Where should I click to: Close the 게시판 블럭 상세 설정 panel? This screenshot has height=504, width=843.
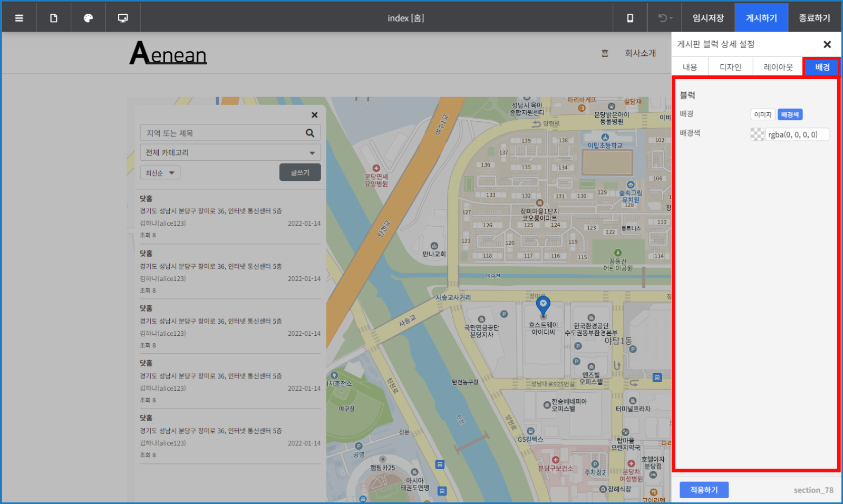[827, 44]
